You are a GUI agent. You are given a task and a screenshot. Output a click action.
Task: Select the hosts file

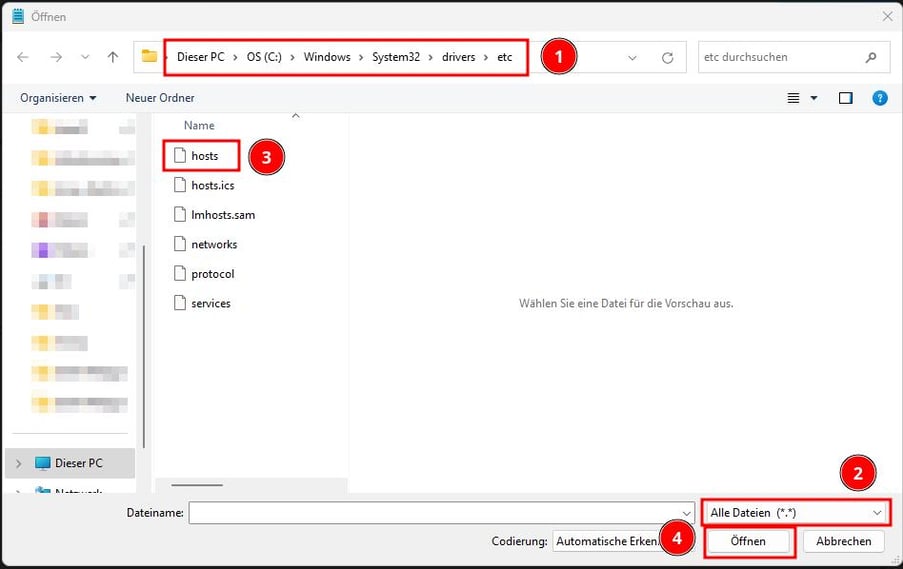point(204,156)
